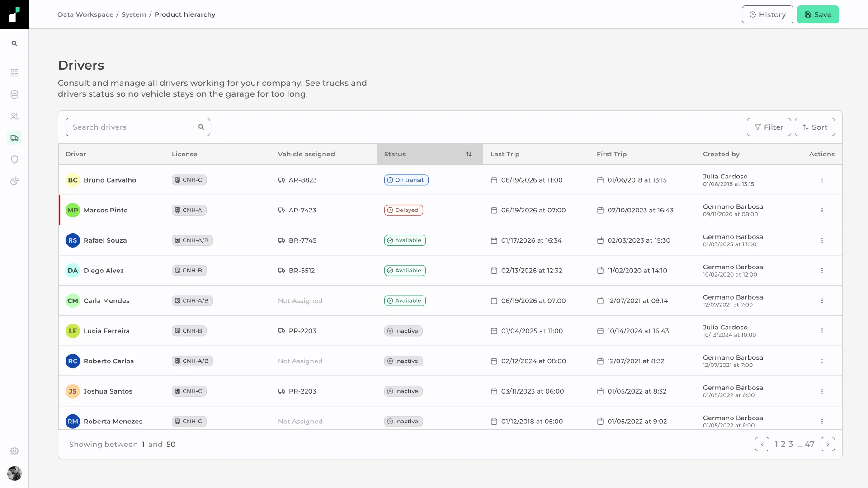Open actions menu for Roberto Carlos
This screenshot has width=868, height=488.
(x=822, y=361)
